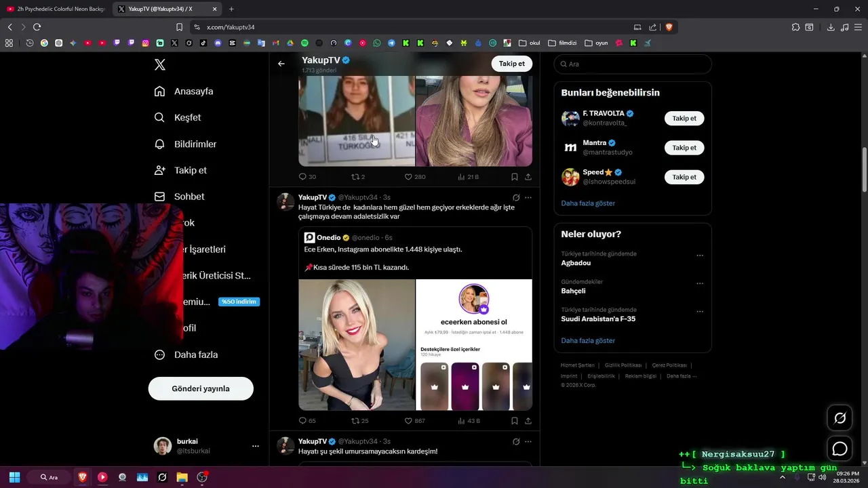Image resolution: width=868 pixels, height=488 pixels.
Task: Open Takip et in sidebar navigation
Action: pos(180,170)
